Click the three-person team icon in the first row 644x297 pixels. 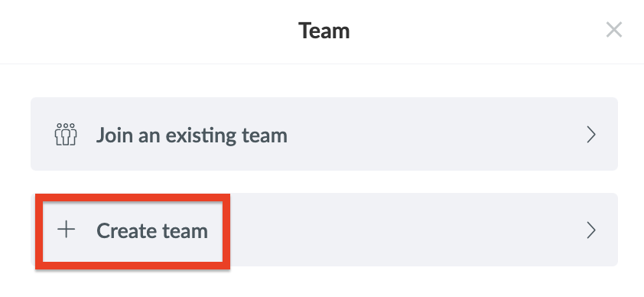click(x=66, y=134)
